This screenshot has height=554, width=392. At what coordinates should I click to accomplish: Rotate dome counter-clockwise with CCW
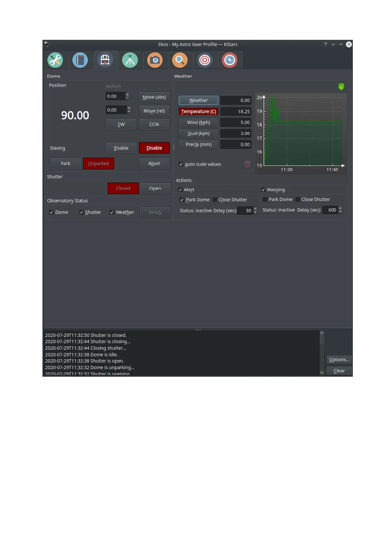coord(154,124)
